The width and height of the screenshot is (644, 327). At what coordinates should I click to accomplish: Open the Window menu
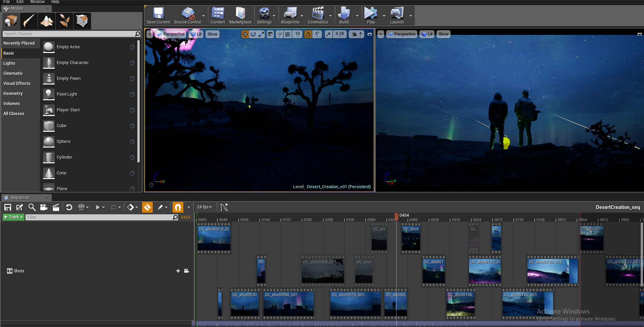(x=37, y=2)
